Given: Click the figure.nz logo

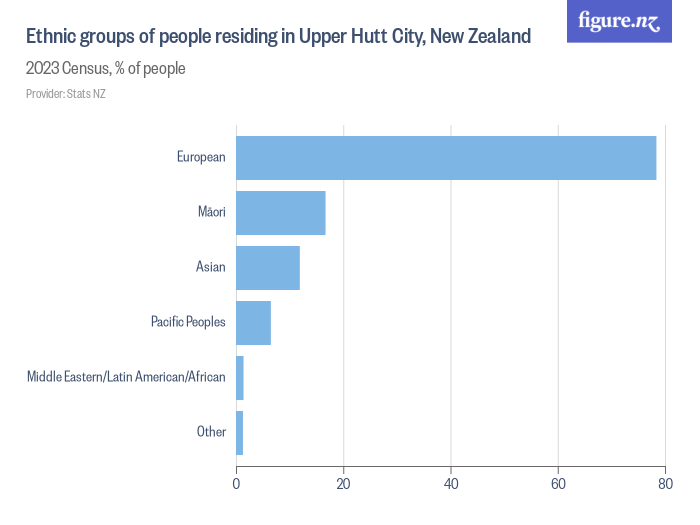Looking at the screenshot, I should (619, 21).
